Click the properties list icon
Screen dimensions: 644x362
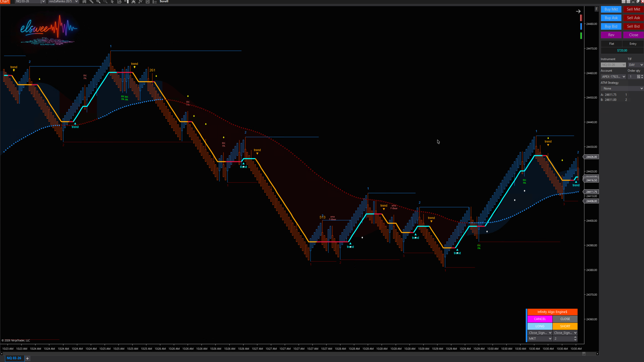(x=155, y=2)
